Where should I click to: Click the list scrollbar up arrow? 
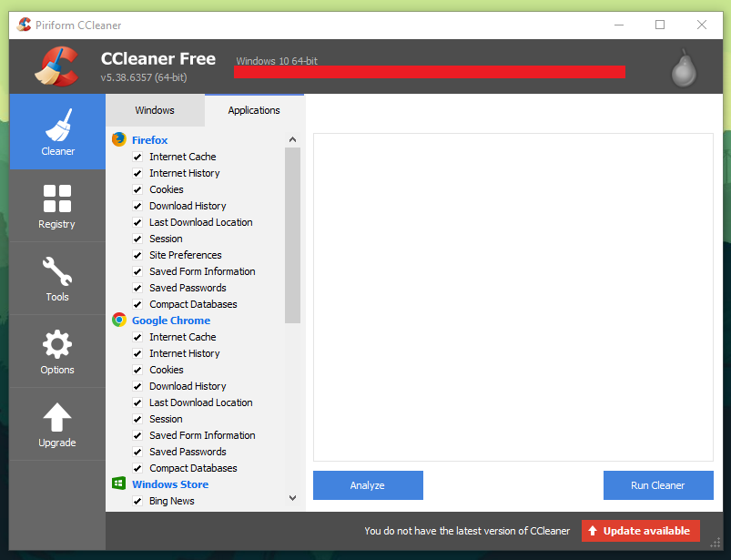point(292,139)
